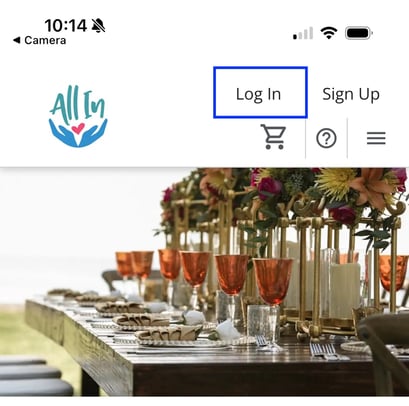Image resolution: width=409 pixels, height=406 pixels.
Task: Open the help question mark icon
Action: click(x=326, y=138)
